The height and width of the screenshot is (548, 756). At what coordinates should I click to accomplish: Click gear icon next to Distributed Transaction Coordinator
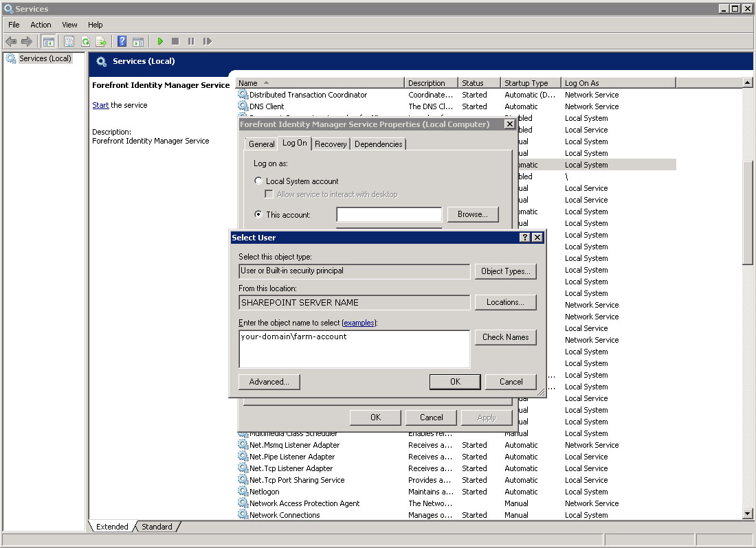click(x=243, y=94)
